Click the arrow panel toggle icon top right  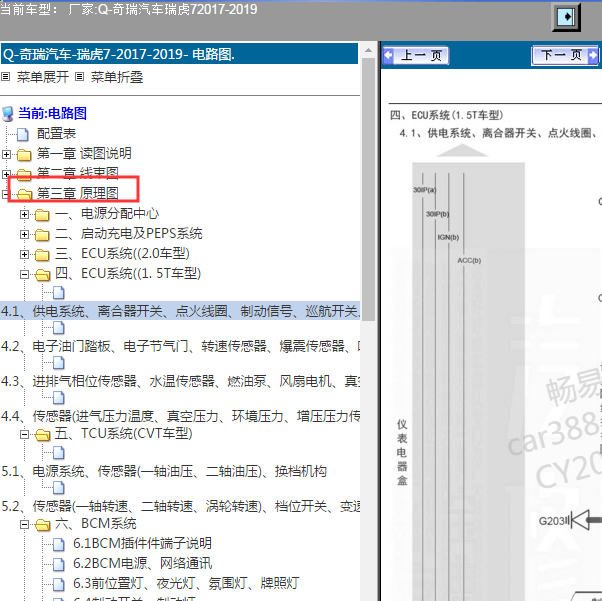(566, 17)
